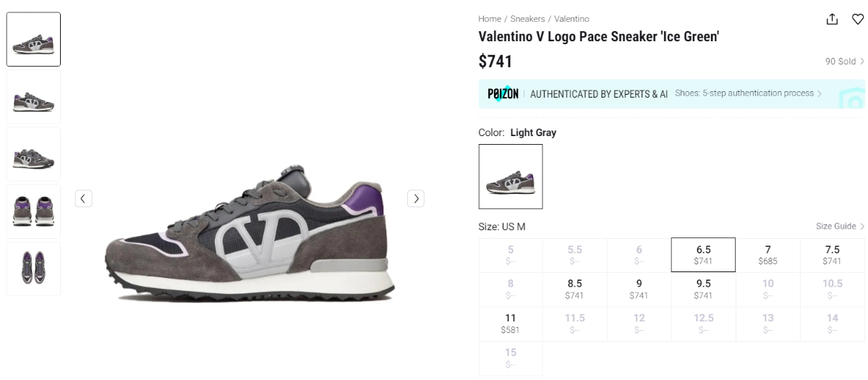This screenshot has height=380, width=868.
Task: View the top-down pair thumbnail
Action: (33, 269)
